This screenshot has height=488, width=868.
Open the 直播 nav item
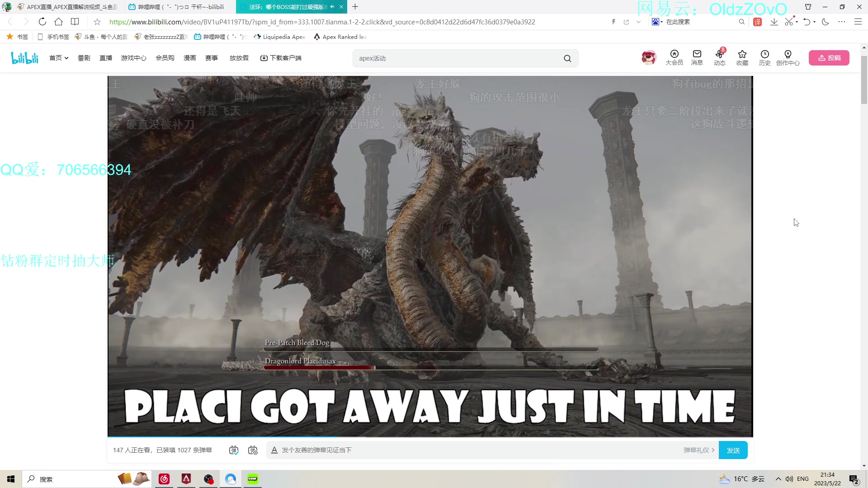pyautogui.click(x=106, y=58)
